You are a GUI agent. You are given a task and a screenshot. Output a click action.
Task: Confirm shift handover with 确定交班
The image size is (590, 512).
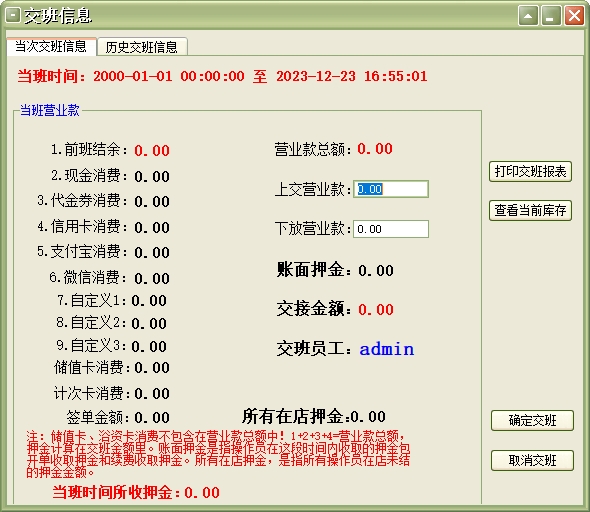point(532,420)
